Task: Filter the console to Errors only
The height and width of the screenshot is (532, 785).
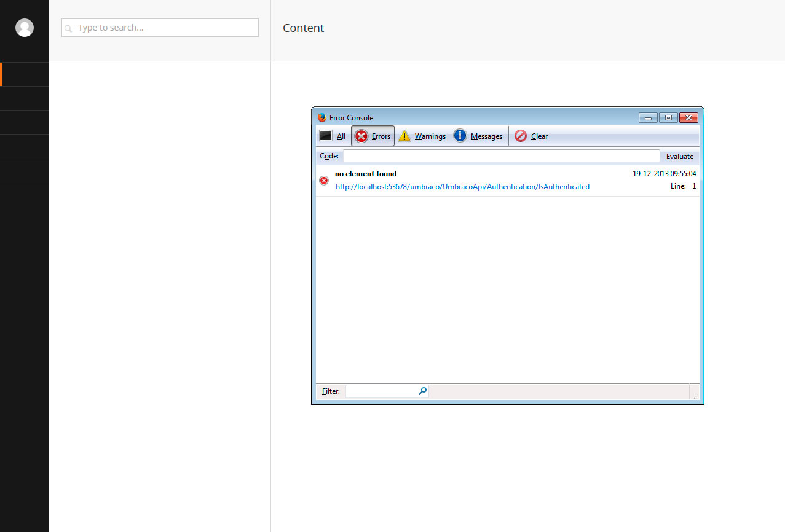Action: point(373,136)
